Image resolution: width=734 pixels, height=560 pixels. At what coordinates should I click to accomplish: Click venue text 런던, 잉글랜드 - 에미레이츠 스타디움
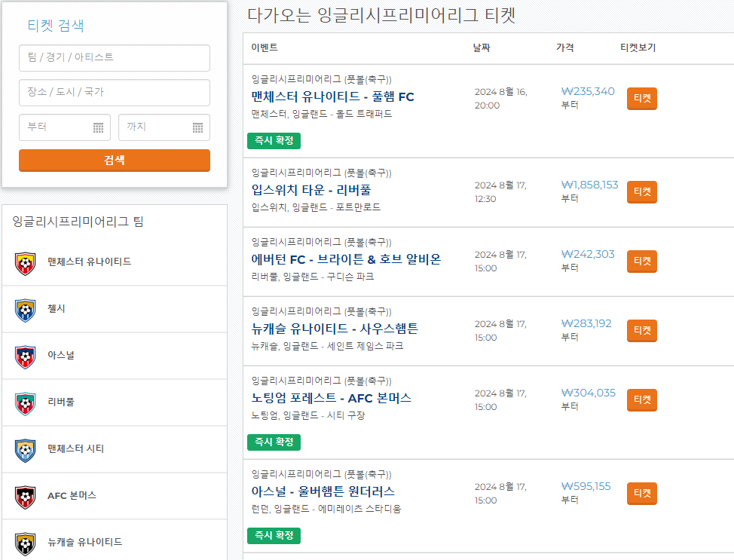tap(326, 509)
